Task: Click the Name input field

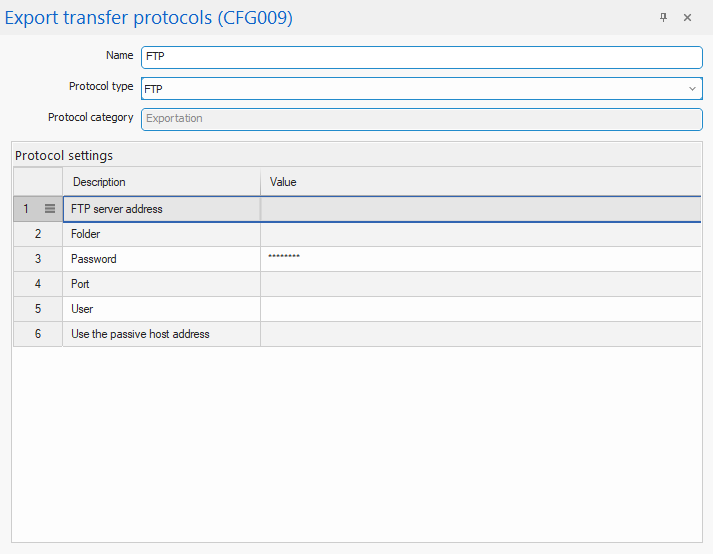Action: click(420, 57)
